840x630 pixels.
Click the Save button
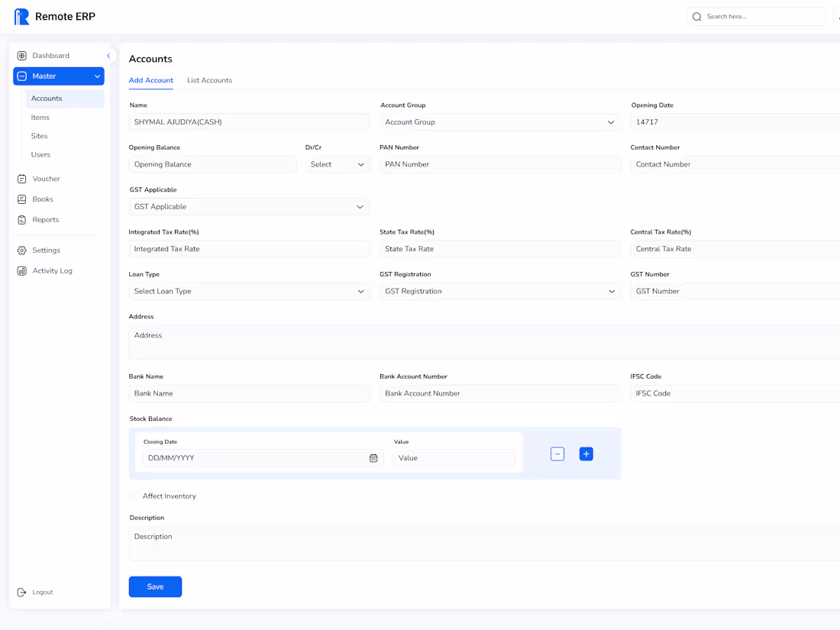[x=155, y=586]
